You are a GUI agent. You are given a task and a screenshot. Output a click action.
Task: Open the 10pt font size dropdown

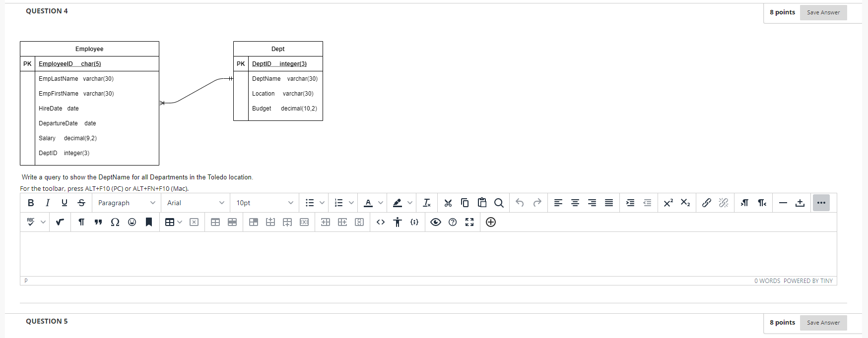(x=265, y=203)
